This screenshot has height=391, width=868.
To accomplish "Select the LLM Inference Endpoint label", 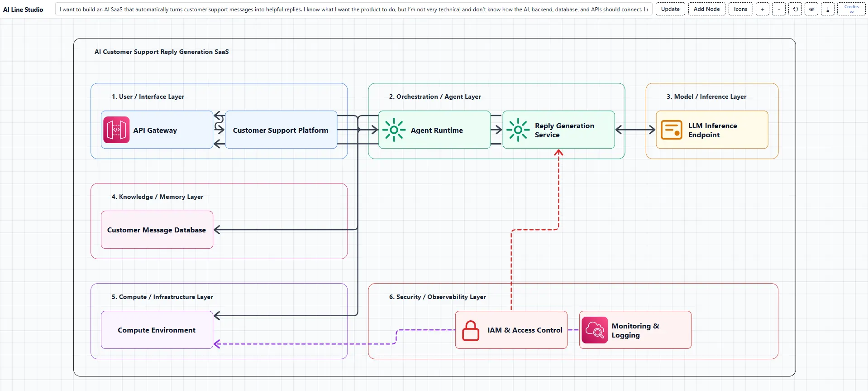I will point(712,130).
